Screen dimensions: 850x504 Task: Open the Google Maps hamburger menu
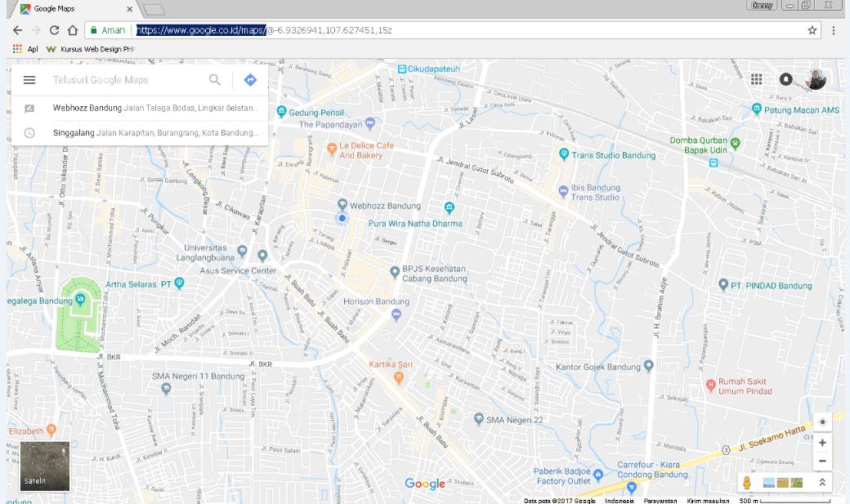[x=29, y=80]
